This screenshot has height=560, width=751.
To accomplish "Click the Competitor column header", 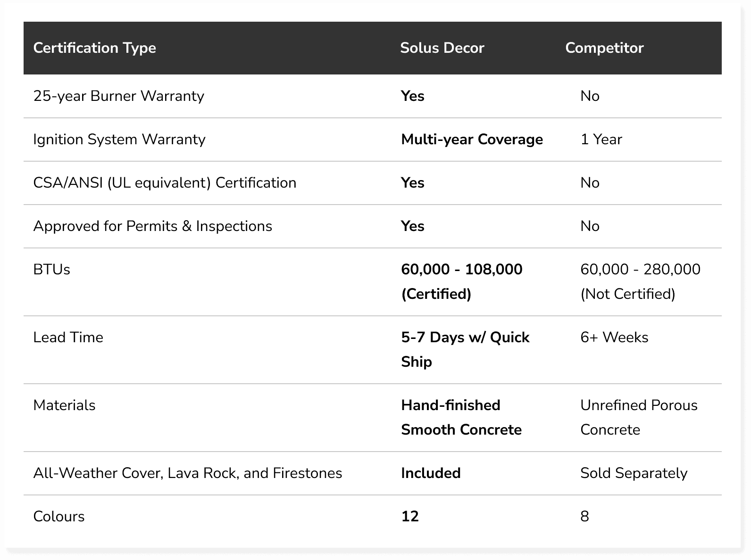I will coord(604,48).
